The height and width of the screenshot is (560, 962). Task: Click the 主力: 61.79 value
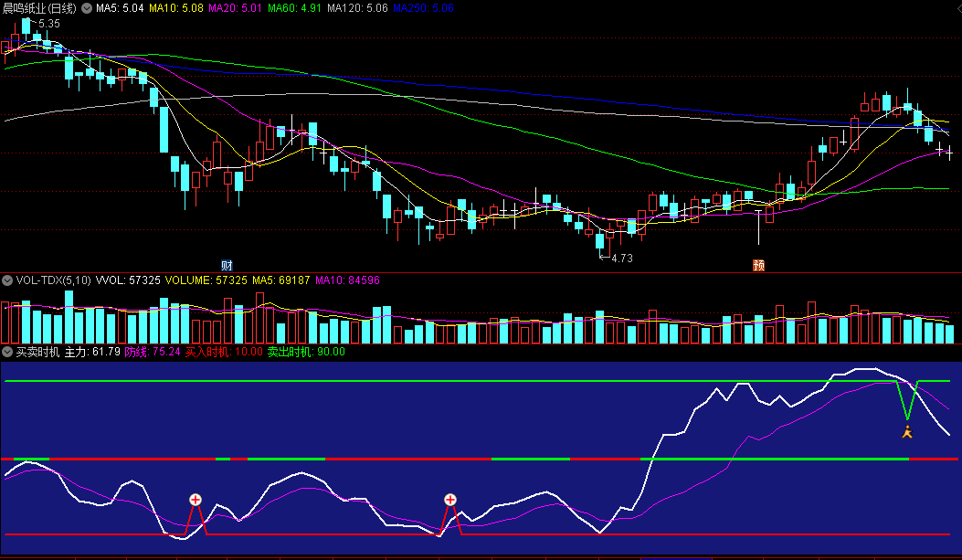[x=92, y=352]
